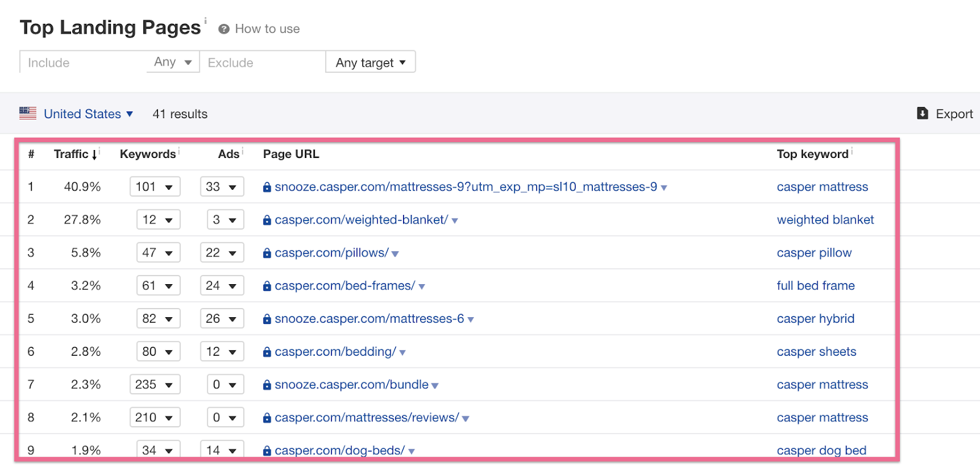Click info icon next to Top keyword
980x466 pixels.
pyautogui.click(x=852, y=151)
